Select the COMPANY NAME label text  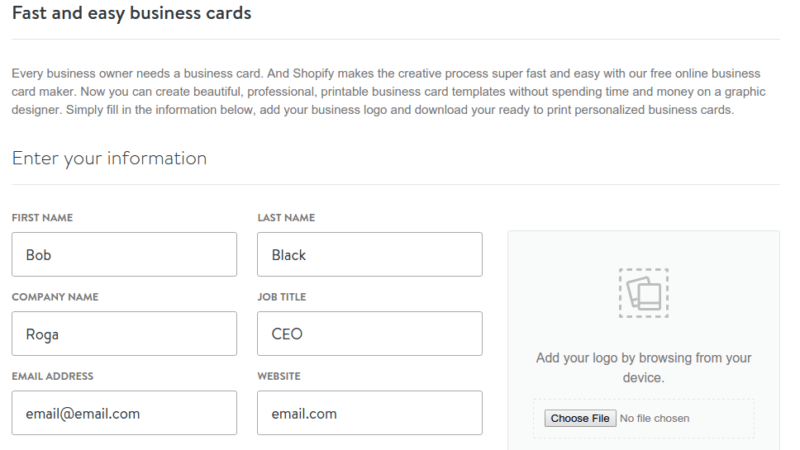click(55, 297)
